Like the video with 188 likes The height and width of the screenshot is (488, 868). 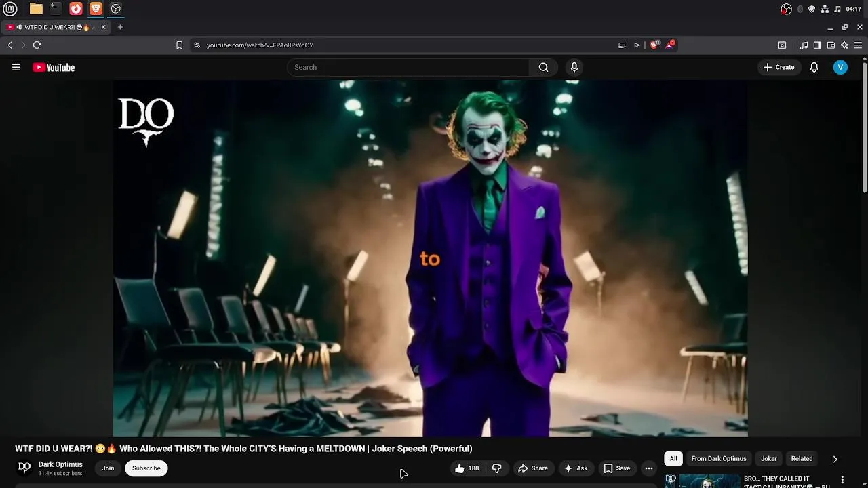click(x=467, y=468)
